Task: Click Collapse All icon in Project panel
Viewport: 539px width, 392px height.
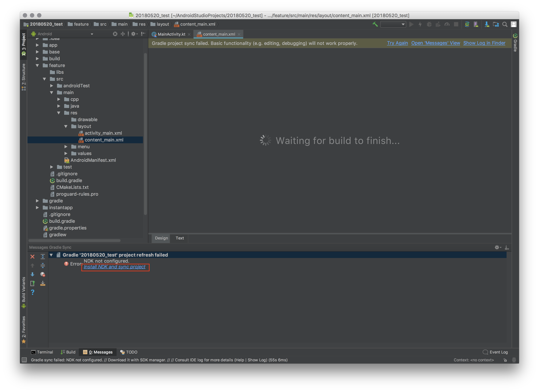Action: coord(123,34)
